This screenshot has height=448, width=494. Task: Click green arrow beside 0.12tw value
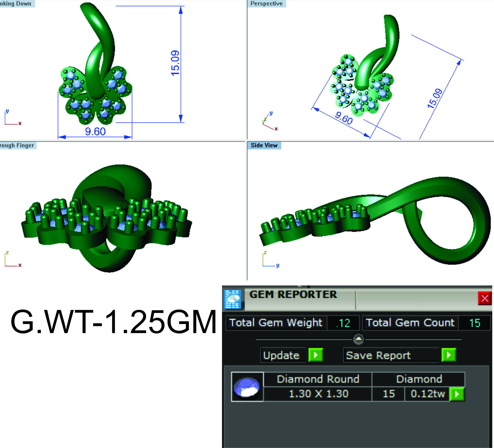457,394
